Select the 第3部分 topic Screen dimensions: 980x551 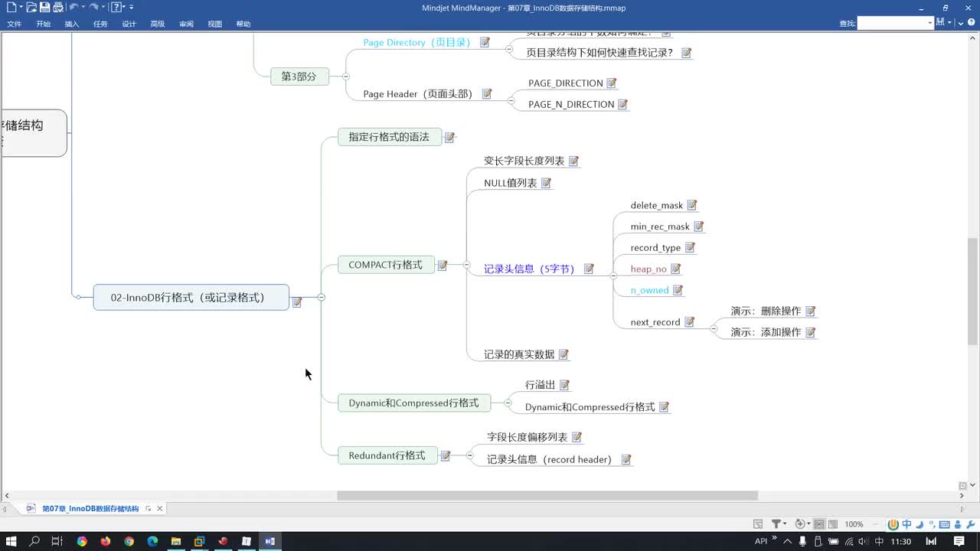point(299,77)
